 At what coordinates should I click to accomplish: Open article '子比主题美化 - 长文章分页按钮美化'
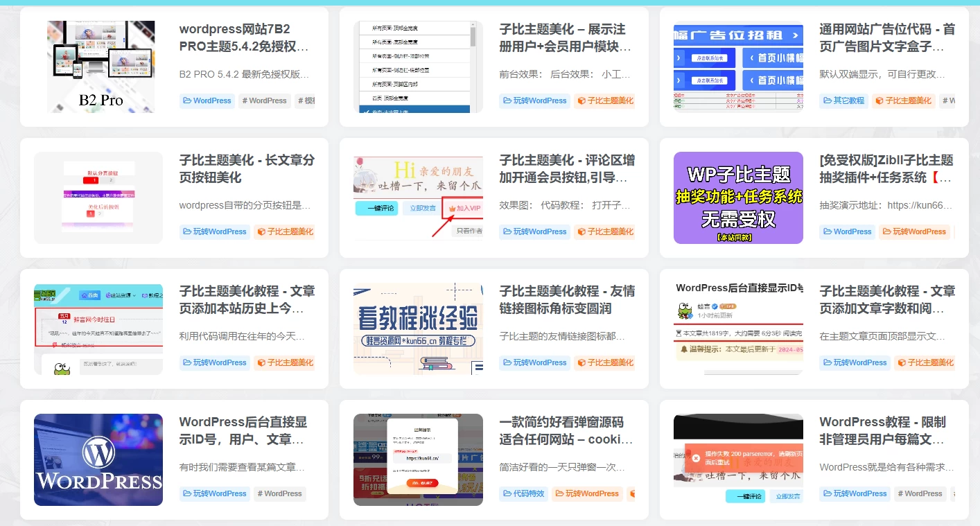[x=247, y=168]
